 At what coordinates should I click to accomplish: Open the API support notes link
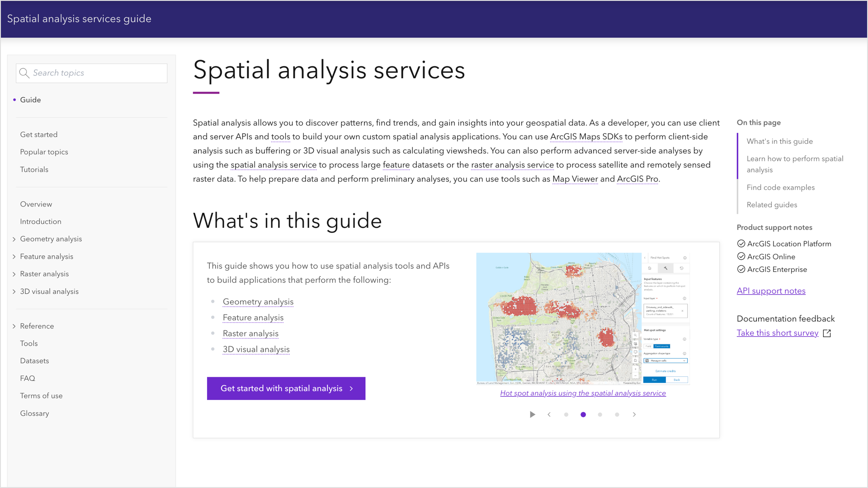click(771, 291)
